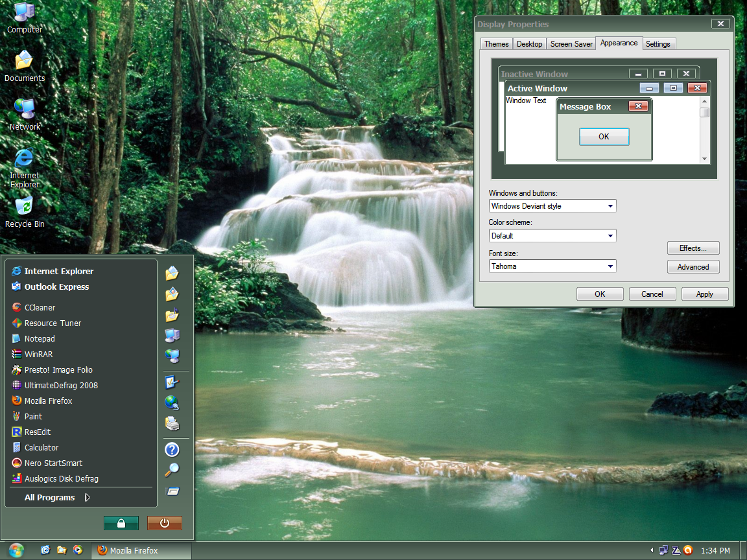
Task: Expand hidden system tray icons arrow
Action: click(x=652, y=550)
